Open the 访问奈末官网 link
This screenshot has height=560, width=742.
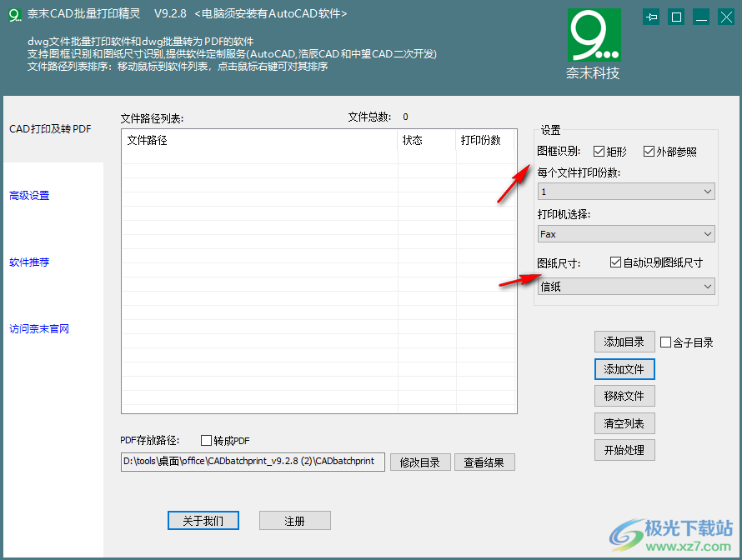(x=39, y=328)
